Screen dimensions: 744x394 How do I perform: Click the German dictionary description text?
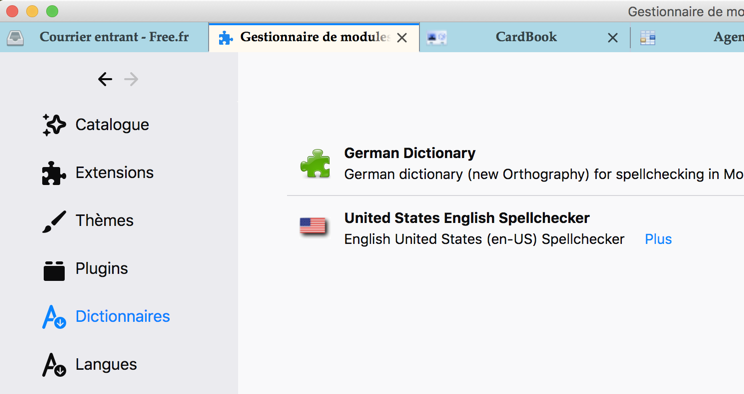point(544,175)
